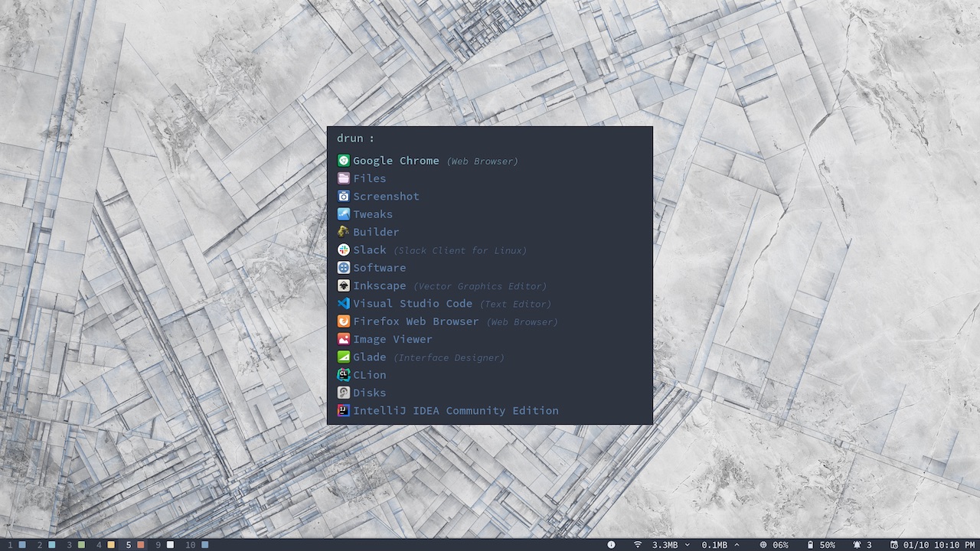This screenshot has height=551, width=980.
Task: Click the Visual Studio Code icon
Action: tap(343, 303)
